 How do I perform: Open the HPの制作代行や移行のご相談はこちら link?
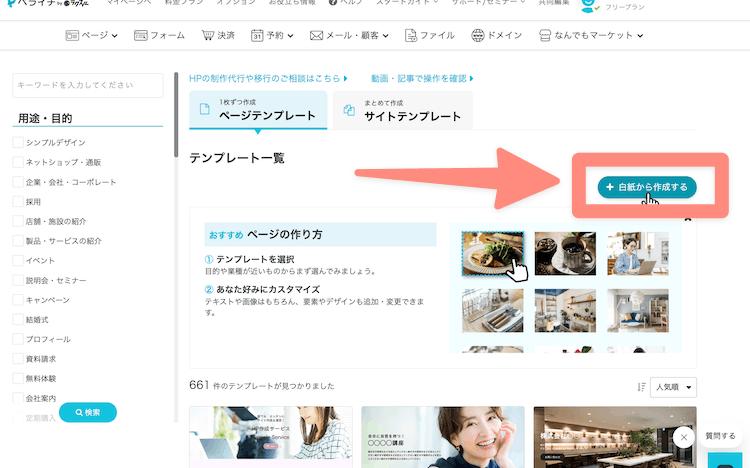coord(268,78)
